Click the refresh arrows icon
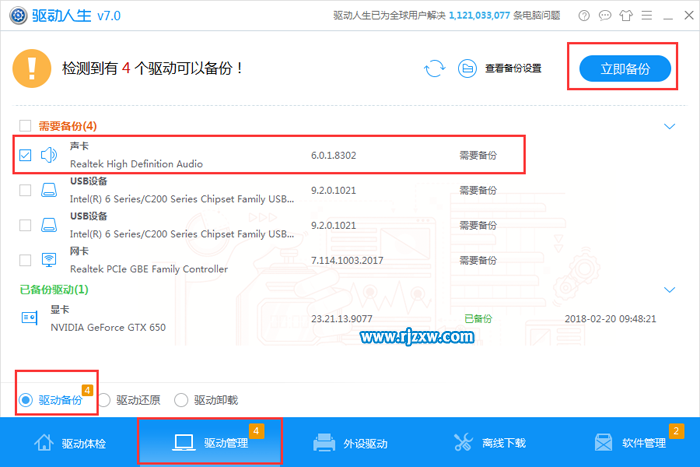This screenshot has height=467, width=700. [x=434, y=68]
